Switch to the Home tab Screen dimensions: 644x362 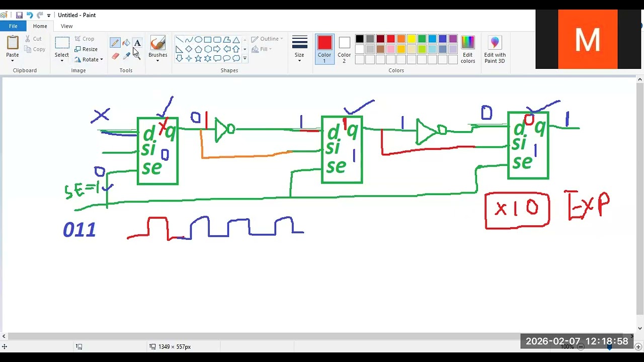coord(40,26)
